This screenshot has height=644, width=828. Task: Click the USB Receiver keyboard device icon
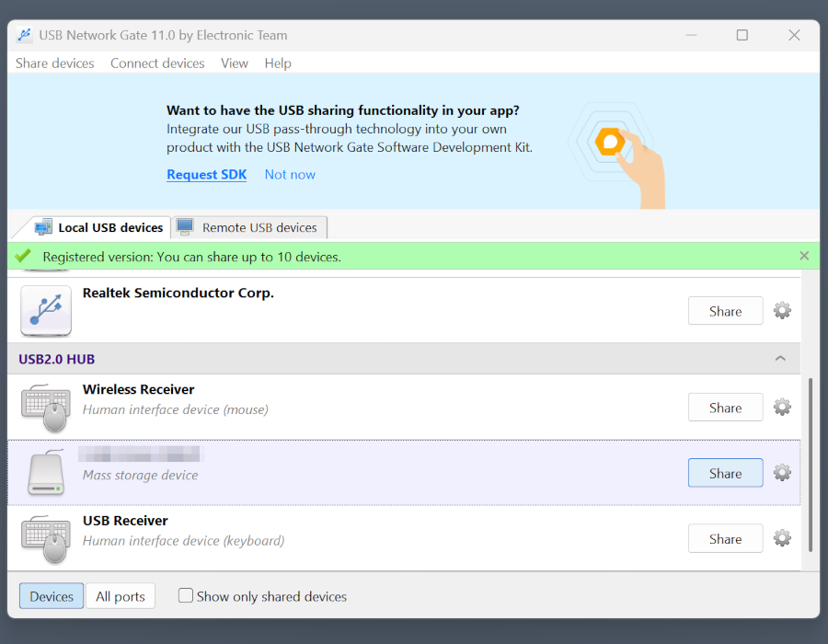coord(46,539)
